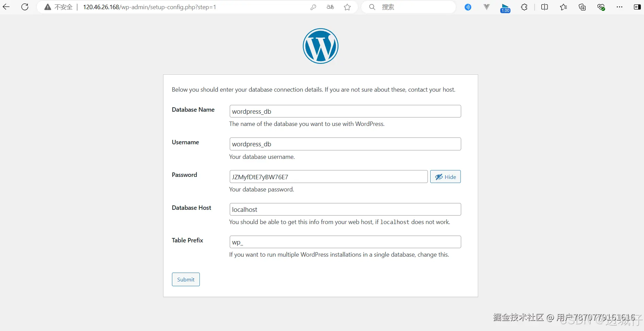This screenshot has height=331, width=644.
Task: Open the blue read-aloud extension icon
Action: 468,7
